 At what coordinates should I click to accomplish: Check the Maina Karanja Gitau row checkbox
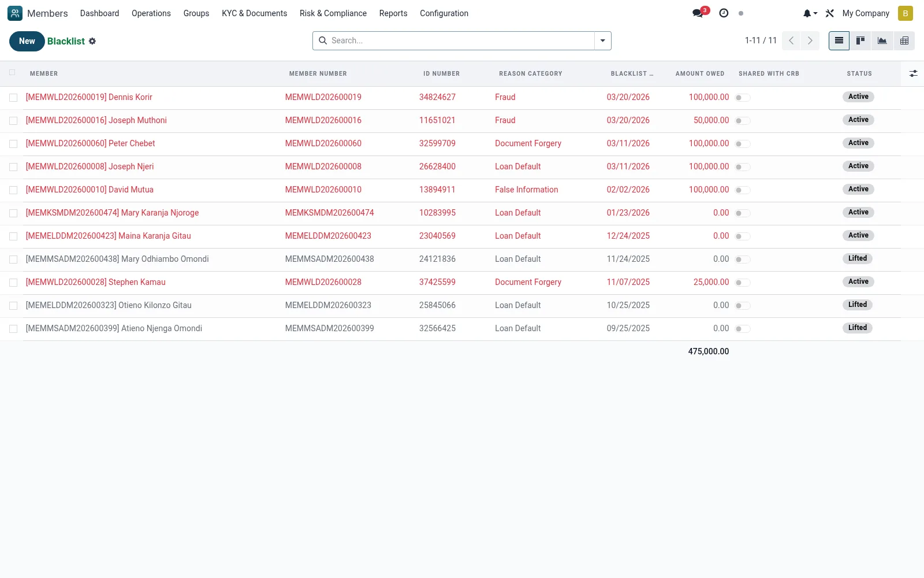click(13, 236)
